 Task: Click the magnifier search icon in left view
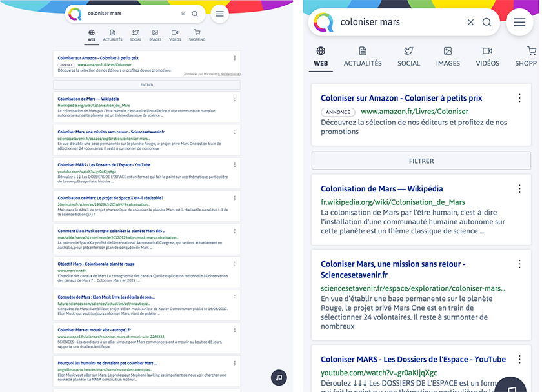click(x=195, y=14)
